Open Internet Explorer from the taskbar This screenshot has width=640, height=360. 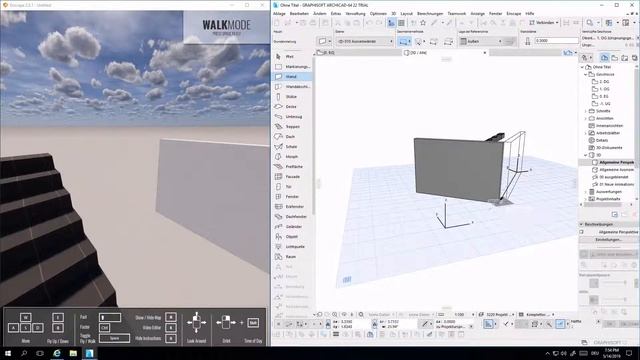tap(57, 353)
